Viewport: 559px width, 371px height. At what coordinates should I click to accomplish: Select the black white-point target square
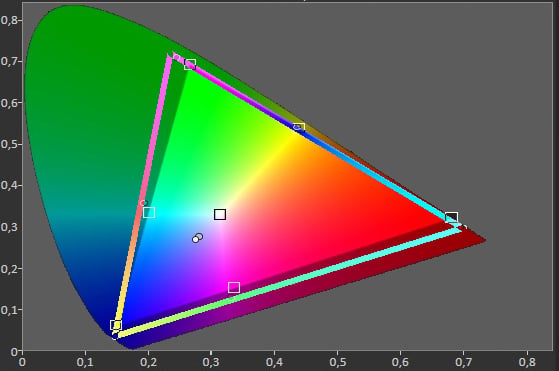point(220,215)
